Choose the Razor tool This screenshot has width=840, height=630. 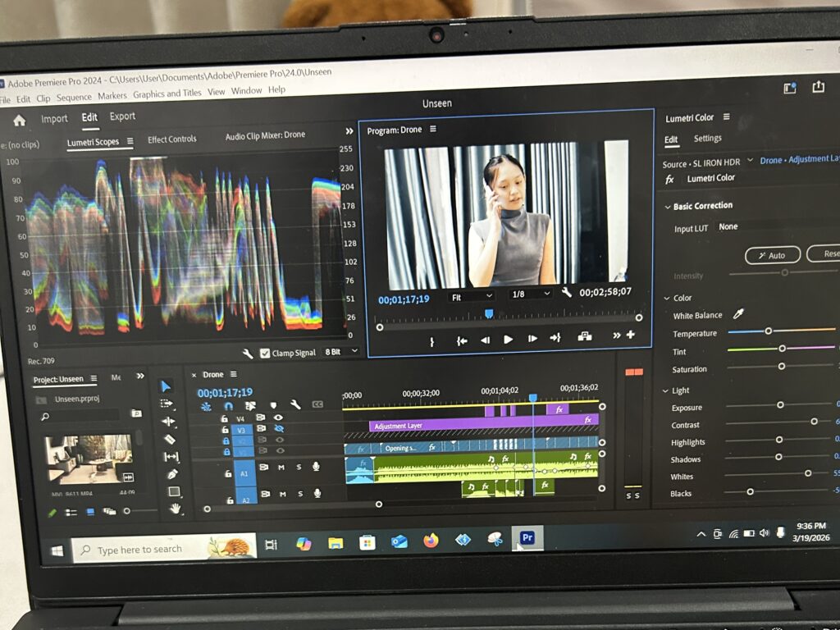tap(170, 439)
